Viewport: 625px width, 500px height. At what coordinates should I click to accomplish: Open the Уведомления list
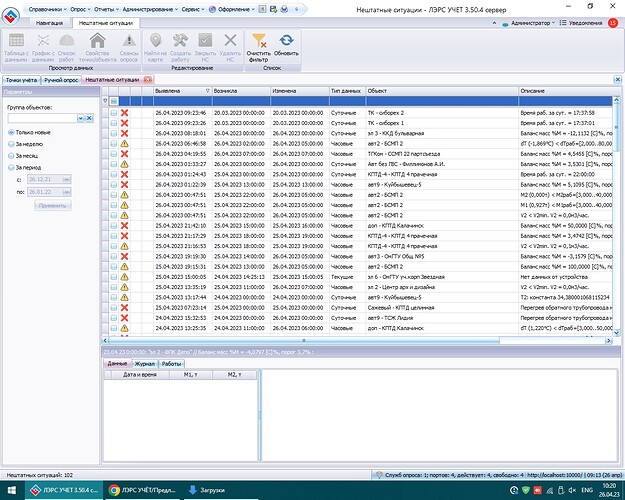click(581, 23)
